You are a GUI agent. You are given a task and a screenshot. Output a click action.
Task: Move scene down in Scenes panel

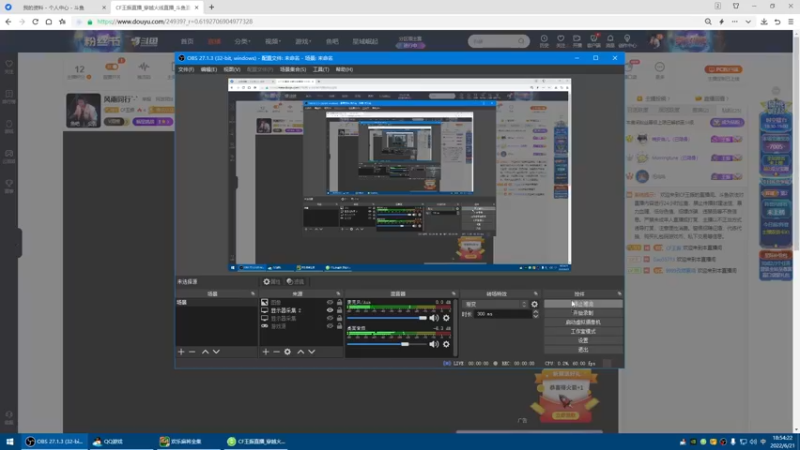pos(216,352)
